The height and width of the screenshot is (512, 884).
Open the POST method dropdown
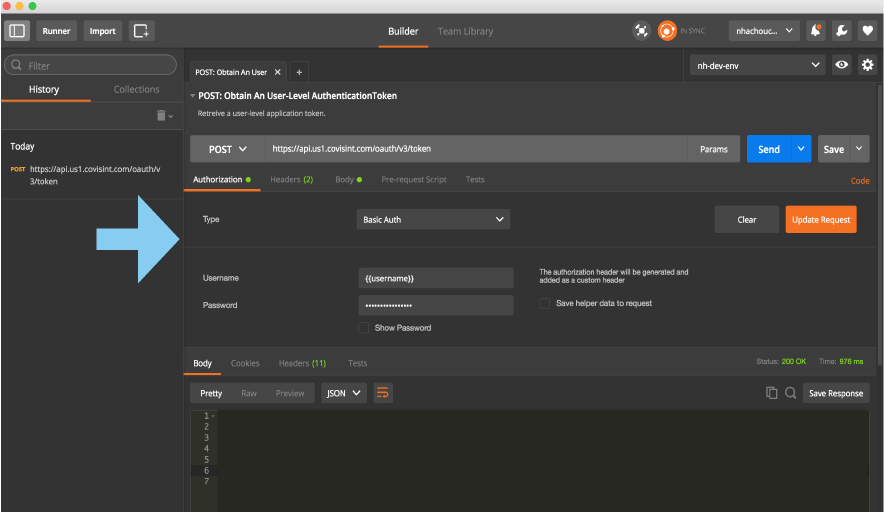pyautogui.click(x=227, y=149)
